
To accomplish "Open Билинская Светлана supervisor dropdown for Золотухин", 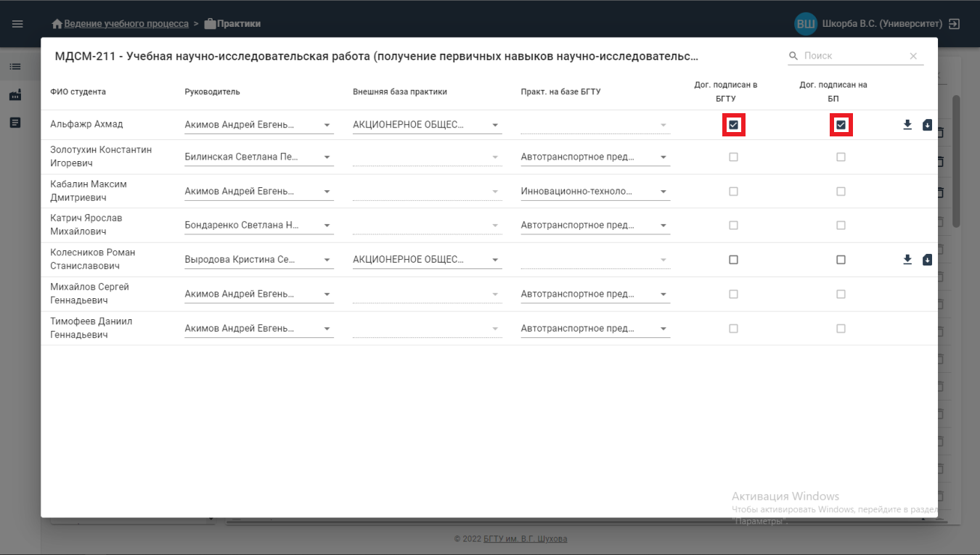I will click(x=259, y=157).
